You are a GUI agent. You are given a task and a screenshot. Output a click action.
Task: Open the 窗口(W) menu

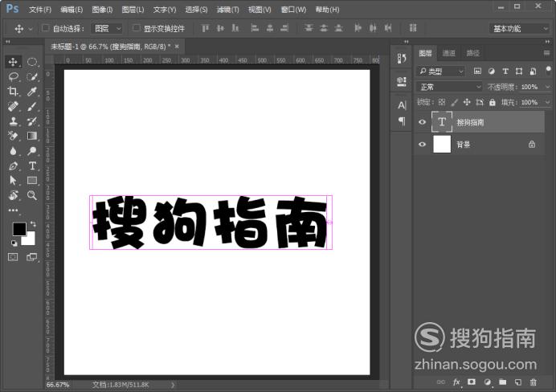(293, 10)
